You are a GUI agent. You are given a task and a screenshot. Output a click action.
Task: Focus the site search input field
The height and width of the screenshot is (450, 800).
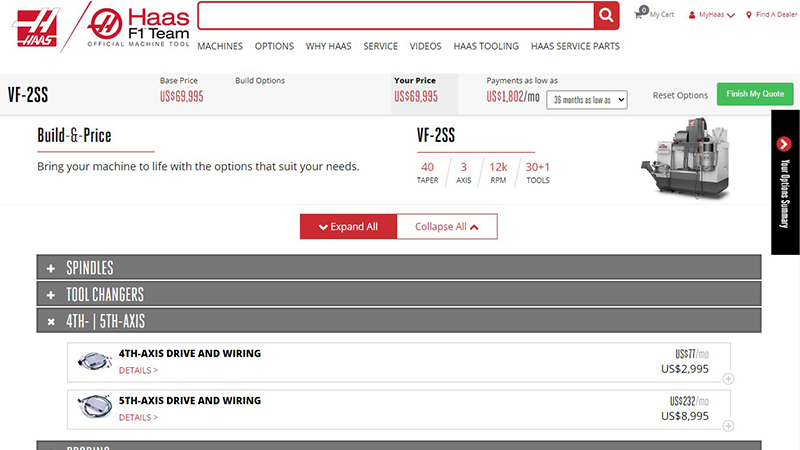tap(396, 15)
